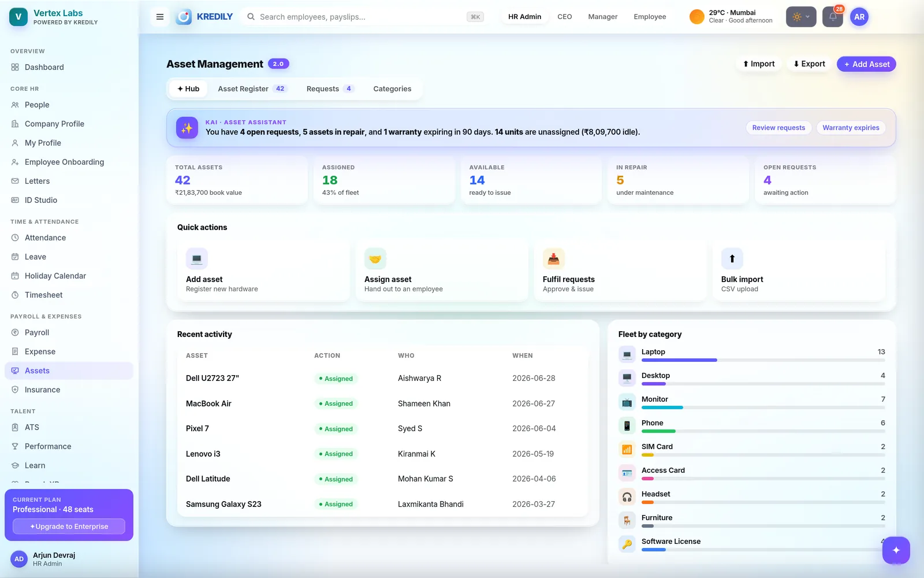Select the Dell U2723 27" activity row
This screenshot has height=578, width=924.
click(383, 378)
